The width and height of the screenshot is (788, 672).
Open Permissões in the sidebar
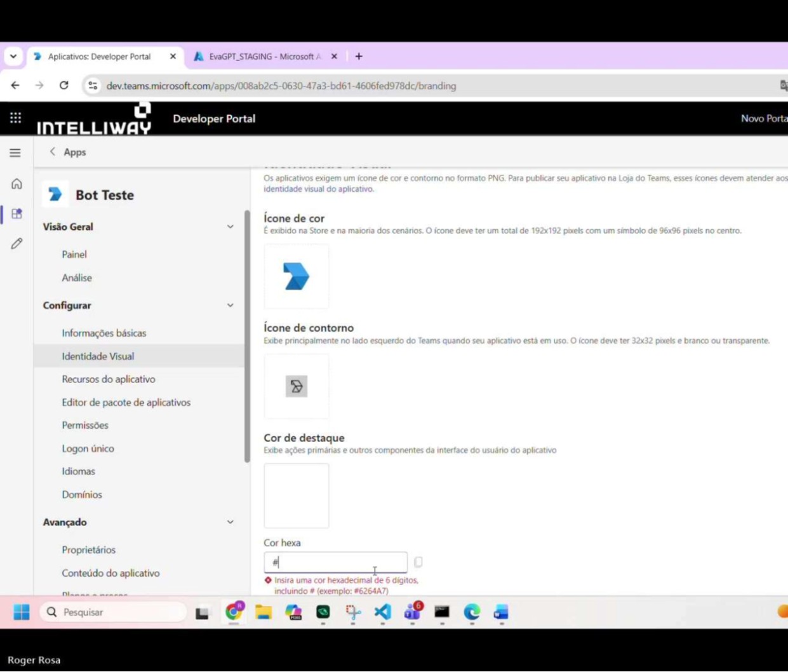click(85, 425)
